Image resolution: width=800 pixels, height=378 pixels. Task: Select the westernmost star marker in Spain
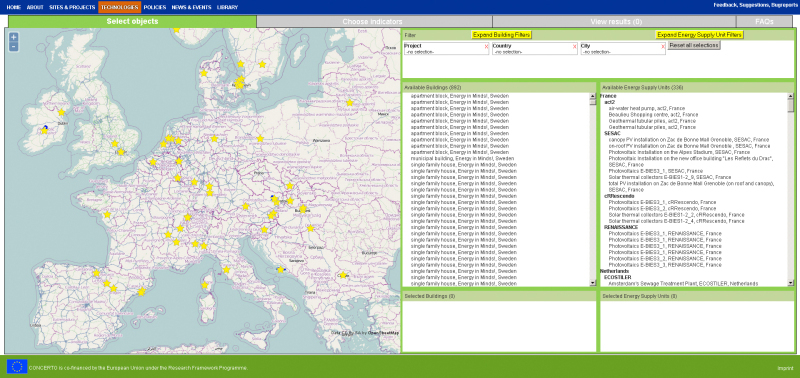(x=96, y=273)
